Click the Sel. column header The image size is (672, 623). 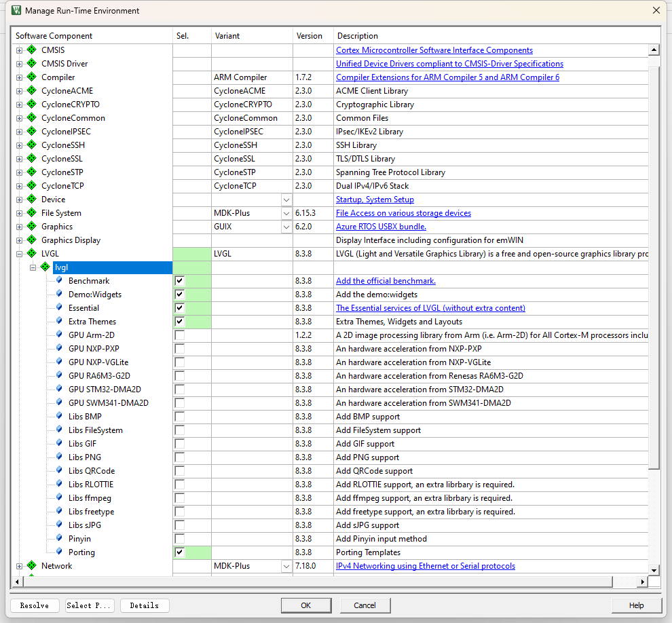(x=192, y=36)
